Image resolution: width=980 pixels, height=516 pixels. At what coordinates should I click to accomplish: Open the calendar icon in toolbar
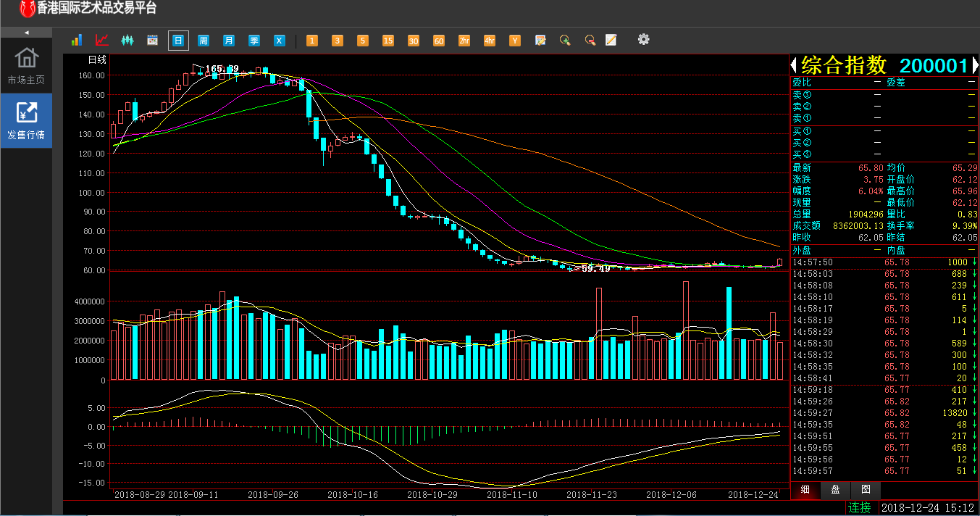point(153,41)
